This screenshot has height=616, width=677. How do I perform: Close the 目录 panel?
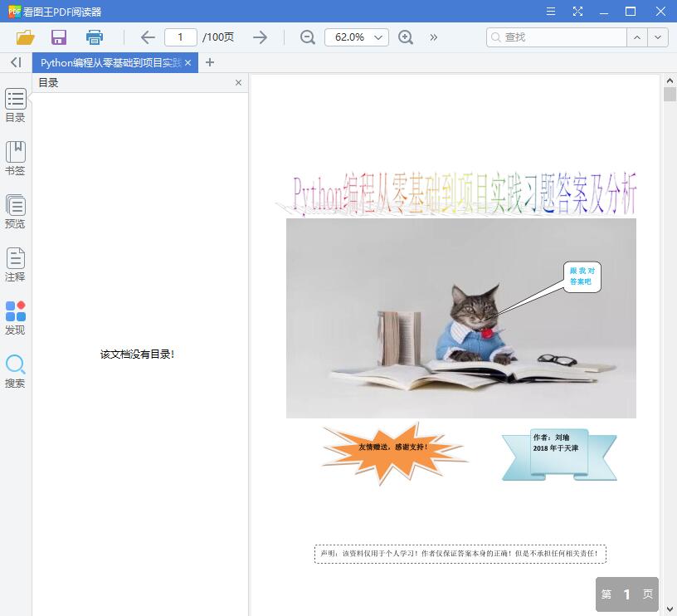pyautogui.click(x=238, y=82)
